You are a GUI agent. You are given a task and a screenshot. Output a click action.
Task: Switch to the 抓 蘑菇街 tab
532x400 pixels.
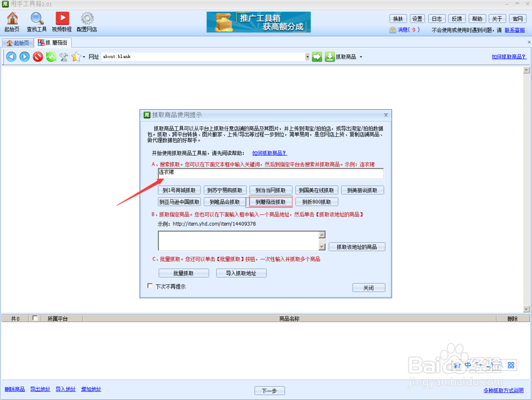[x=53, y=43]
